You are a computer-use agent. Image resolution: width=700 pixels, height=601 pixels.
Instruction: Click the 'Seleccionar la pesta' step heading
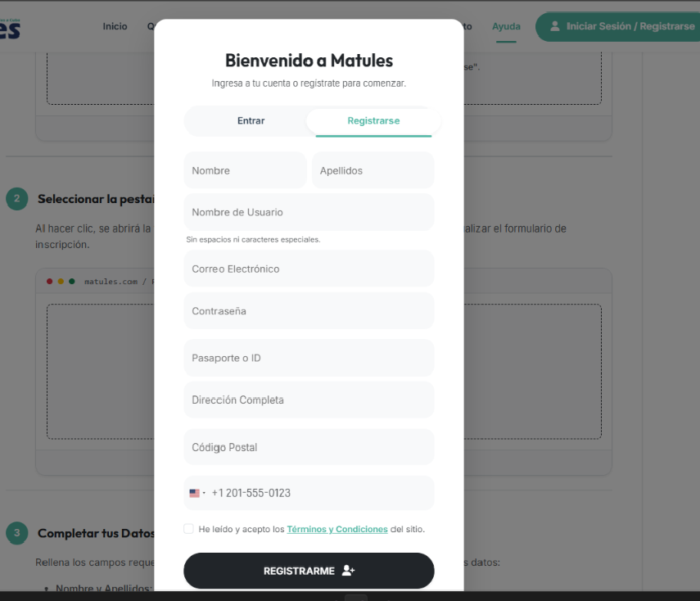click(x=96, y=199)
